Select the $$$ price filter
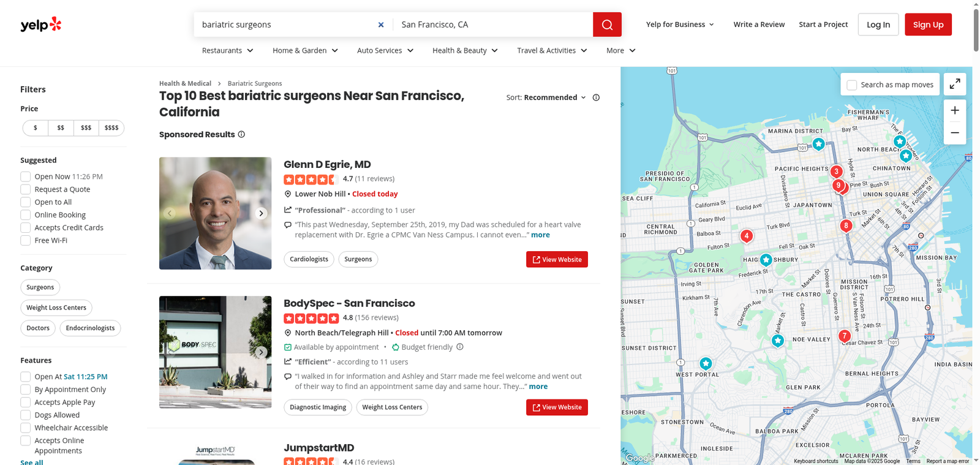The image size is (980, 465). click(86, 128)
